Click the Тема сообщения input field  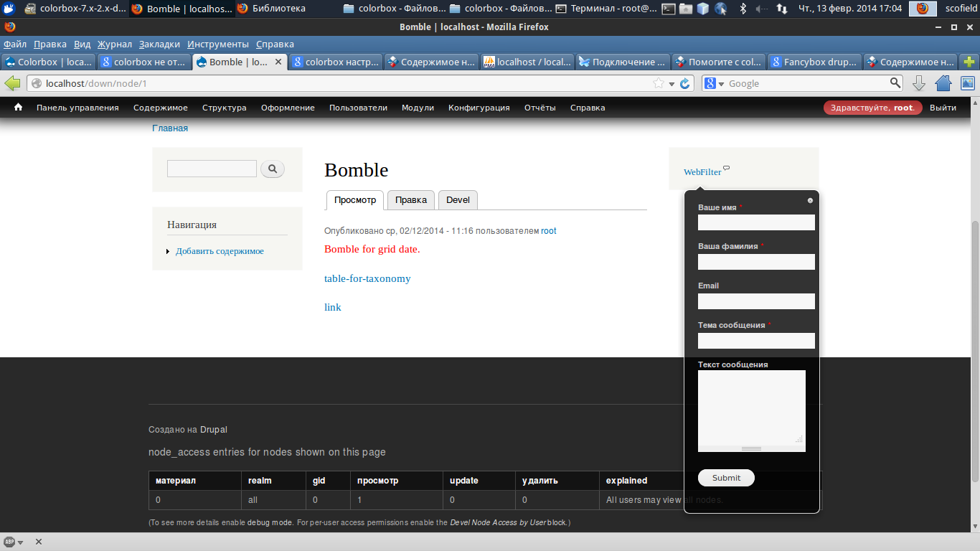[x=756, y=341]
